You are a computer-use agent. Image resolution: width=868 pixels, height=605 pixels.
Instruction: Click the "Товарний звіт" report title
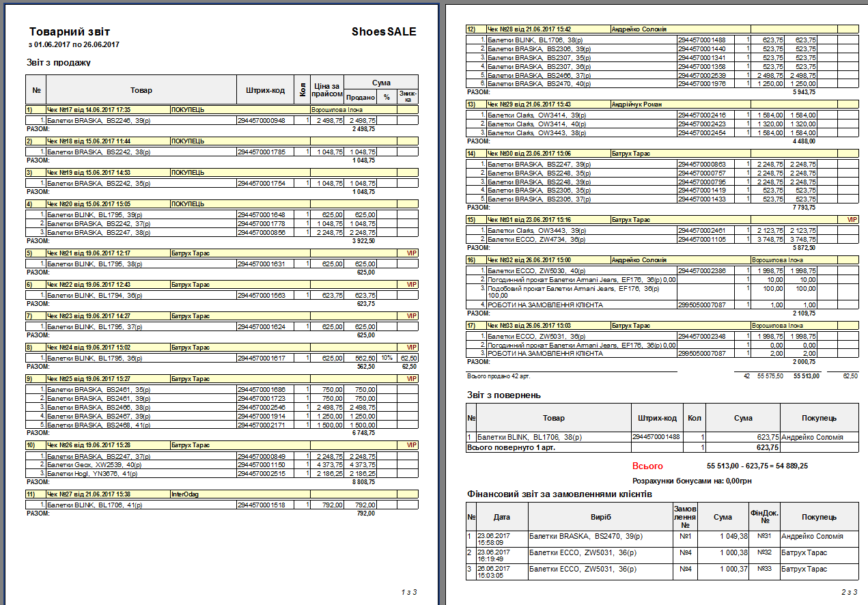coord(69,32)
